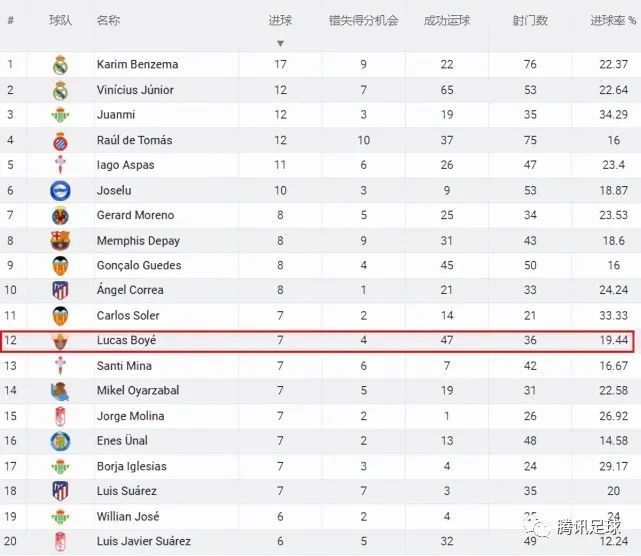Click Betis crest beside Juanmi
The width and height of the screenshot is (641, 556).
click(61, 115)
